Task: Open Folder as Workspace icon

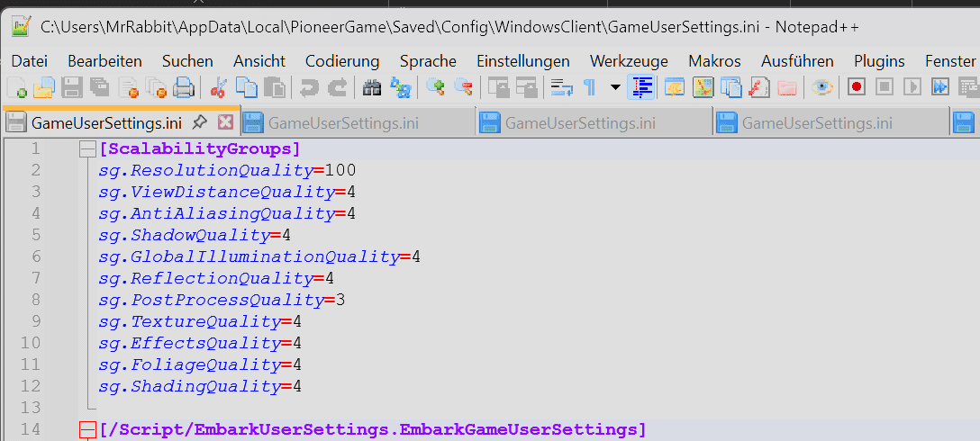Action: (x=787, y=87)
